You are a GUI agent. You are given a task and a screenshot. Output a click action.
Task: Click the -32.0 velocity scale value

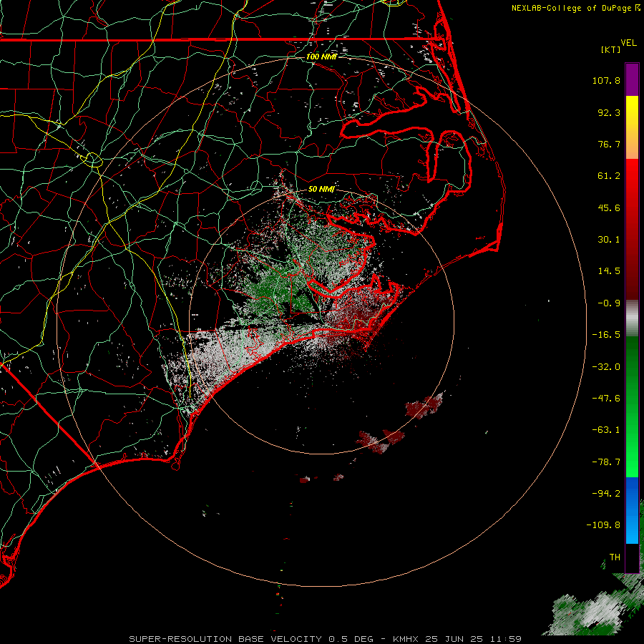click(606, 367)
